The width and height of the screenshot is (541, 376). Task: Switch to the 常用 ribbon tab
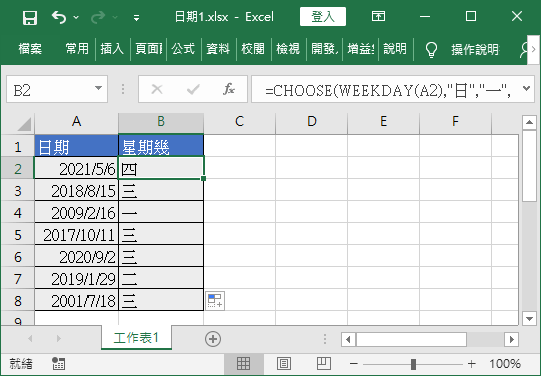point(77,49)
